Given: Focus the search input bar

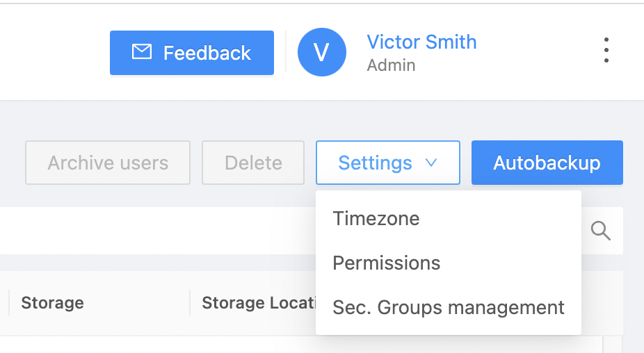Looking at the screenshot, I should tap(158, 231).
